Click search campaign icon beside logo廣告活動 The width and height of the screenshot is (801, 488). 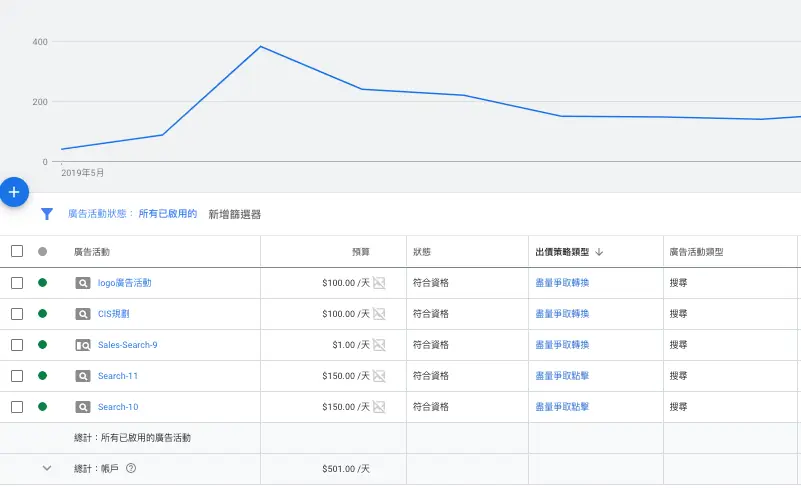pos(83,283)
